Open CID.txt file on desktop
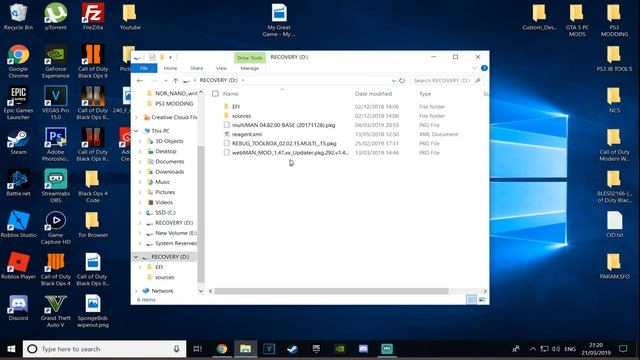This screenshot has height=360, width=640. [614, 224]
